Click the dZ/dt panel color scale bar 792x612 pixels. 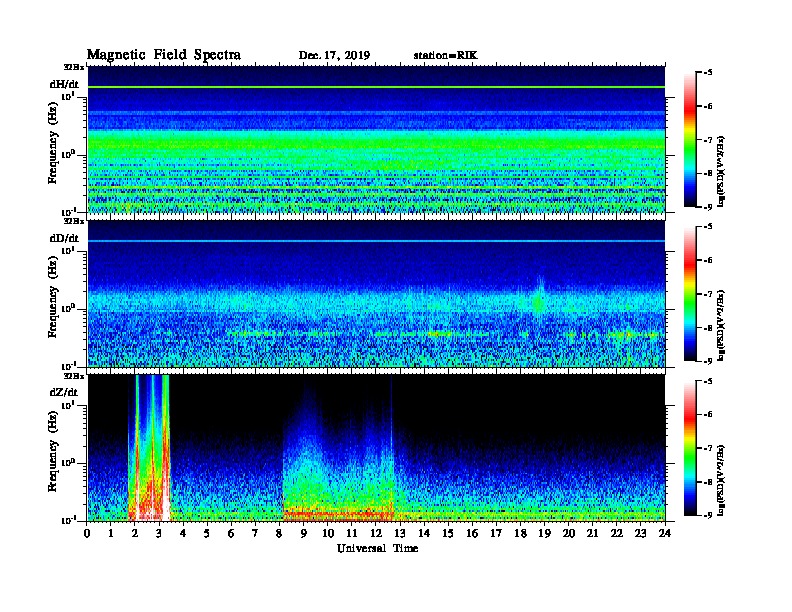tap(690, 448)
